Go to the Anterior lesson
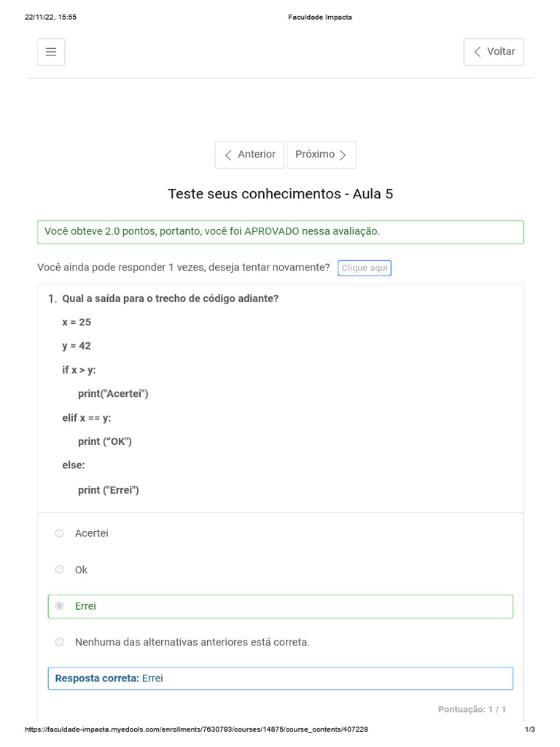Viewport: 560px width, 747px height. click(249, 155)
